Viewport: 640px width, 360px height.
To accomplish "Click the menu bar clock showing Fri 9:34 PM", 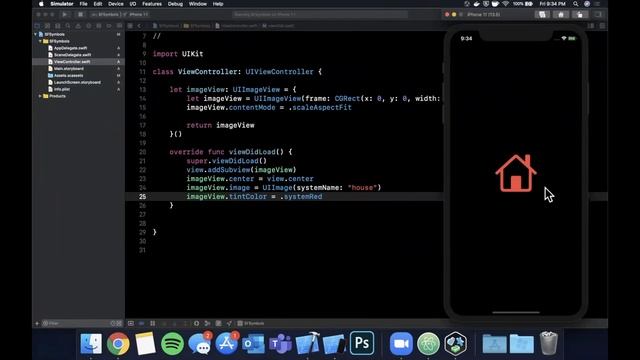I will pyautogui.click(x=552, y=4).
